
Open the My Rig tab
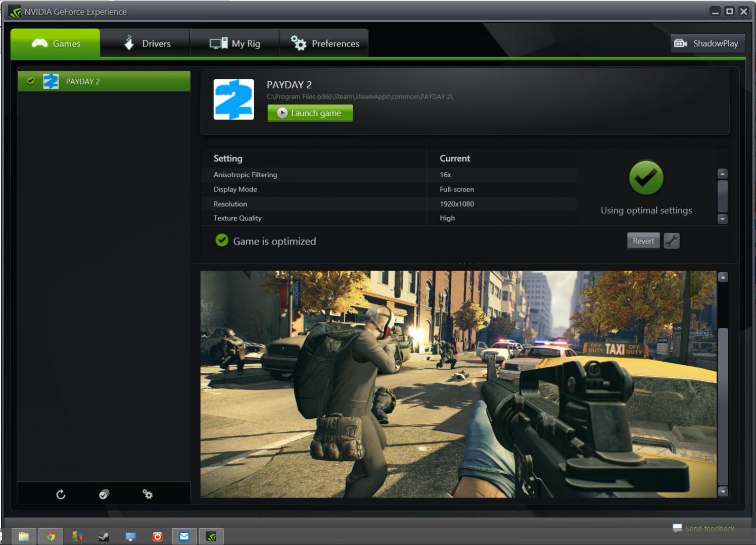234,43
